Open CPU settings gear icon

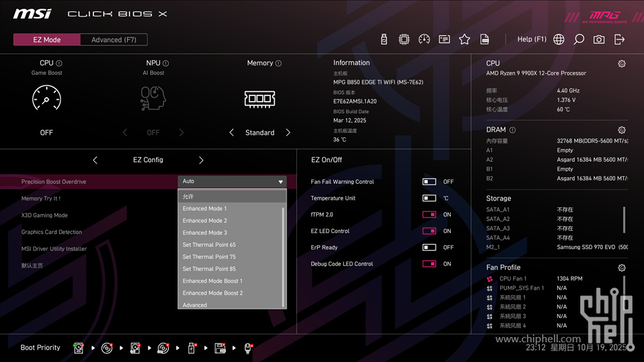coord(622,64)
